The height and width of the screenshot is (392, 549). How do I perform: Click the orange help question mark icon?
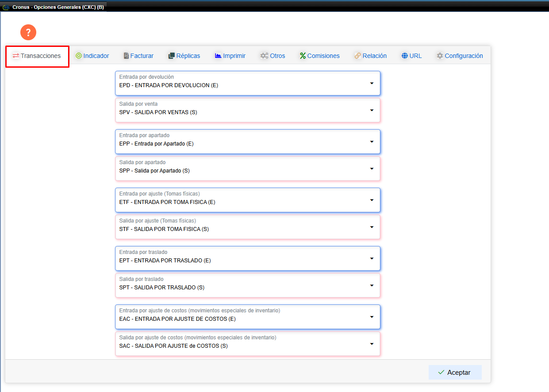pos(28,32)
